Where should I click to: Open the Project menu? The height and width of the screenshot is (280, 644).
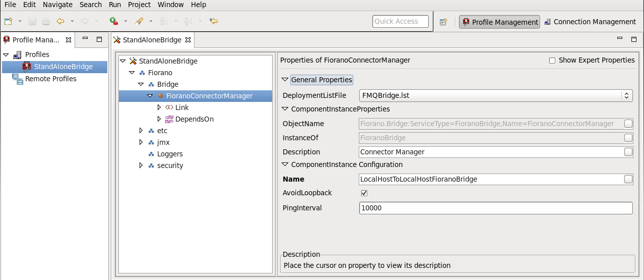[x=139, y=5]
